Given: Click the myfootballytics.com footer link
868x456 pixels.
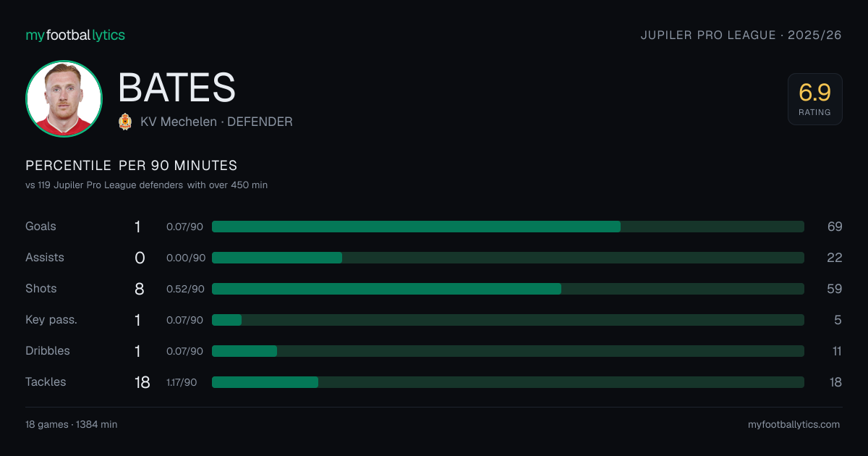Looking at the screenshot, I should pos(793,425).
